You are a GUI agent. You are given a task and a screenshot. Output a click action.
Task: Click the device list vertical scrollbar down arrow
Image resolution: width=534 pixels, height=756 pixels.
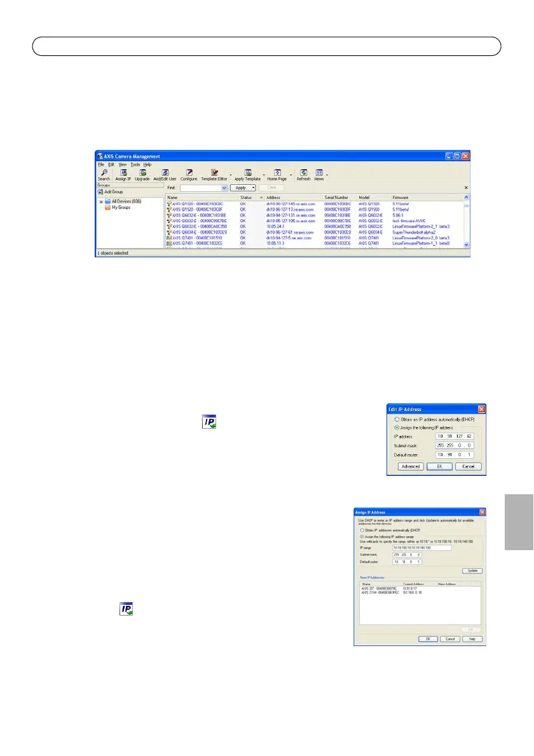467,245
